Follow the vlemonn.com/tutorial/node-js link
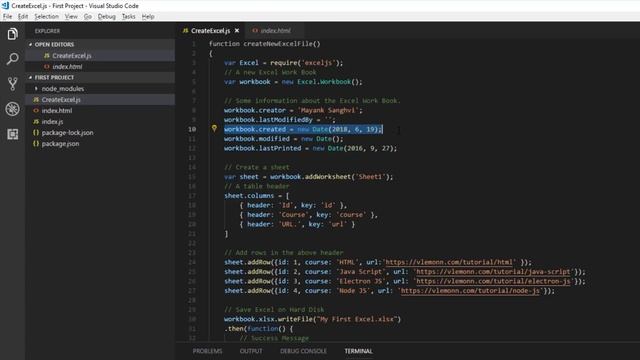This screenshot has width=640, height=360. tap(470, 291)
